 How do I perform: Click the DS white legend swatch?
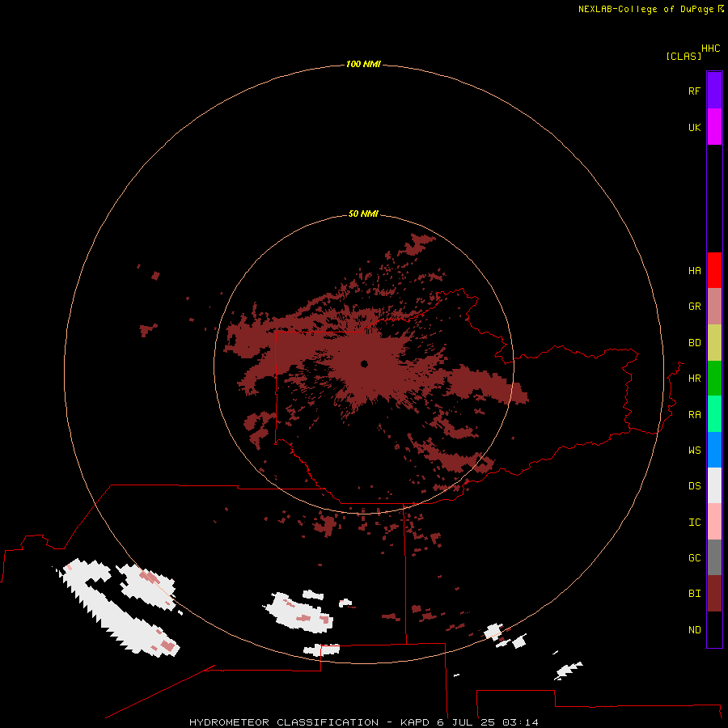714,485
